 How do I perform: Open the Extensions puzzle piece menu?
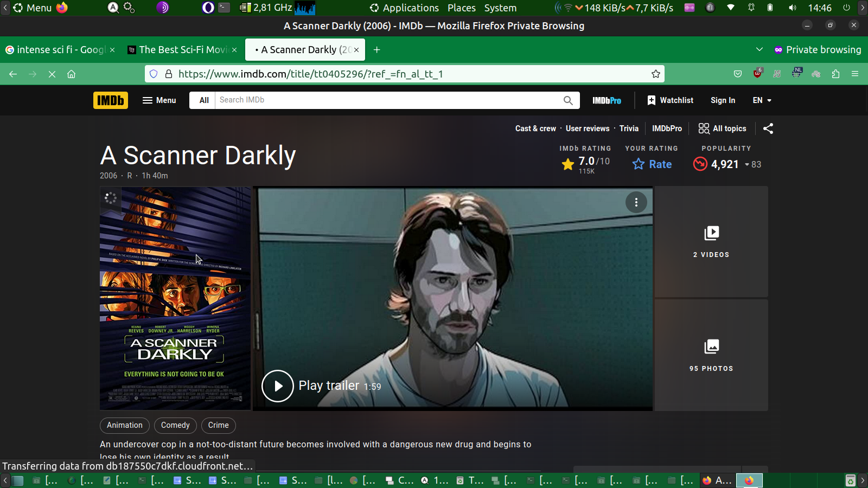click(x=835, y=74)
